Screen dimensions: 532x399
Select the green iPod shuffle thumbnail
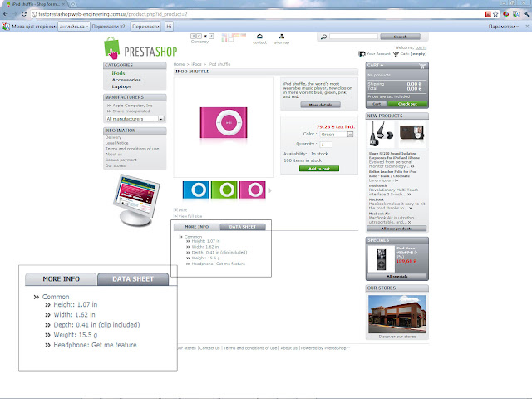click(x=224, y=190)
